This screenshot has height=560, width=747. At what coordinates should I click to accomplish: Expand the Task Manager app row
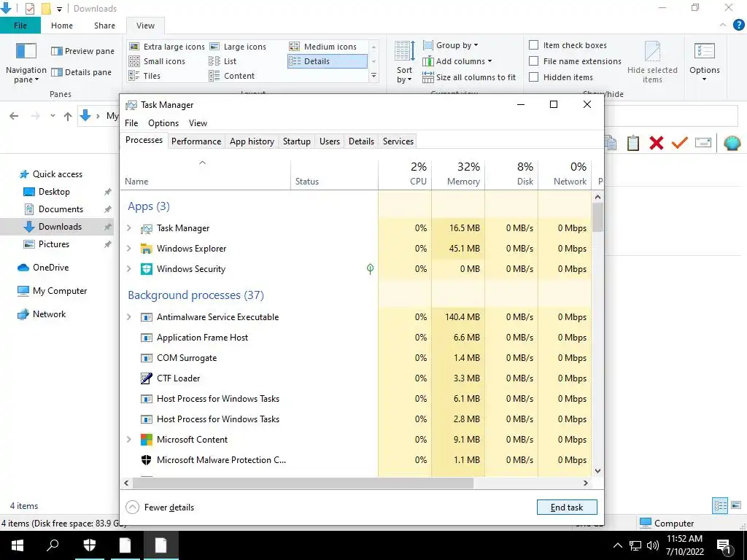point(128,228)
